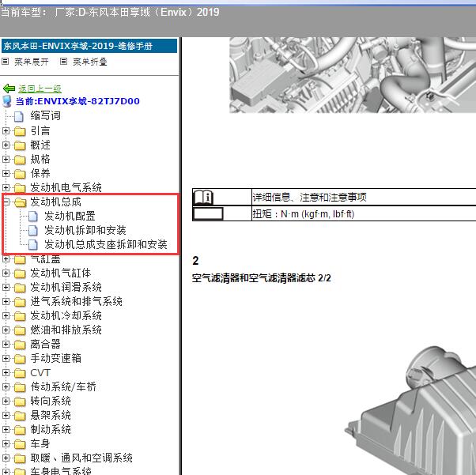The height and width of the screenshot is (475, 476).
Task: Click the 离合器 folder icon
Action: click(x=20, y=345)
